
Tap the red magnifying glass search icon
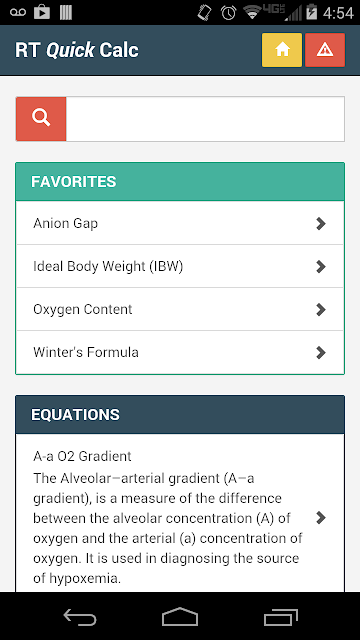[x=41, y=119]
